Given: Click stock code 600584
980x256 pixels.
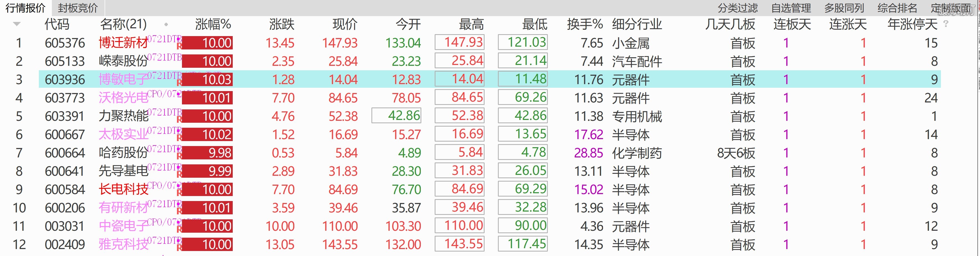Looking at the screenshot, I should pos(65,189).
